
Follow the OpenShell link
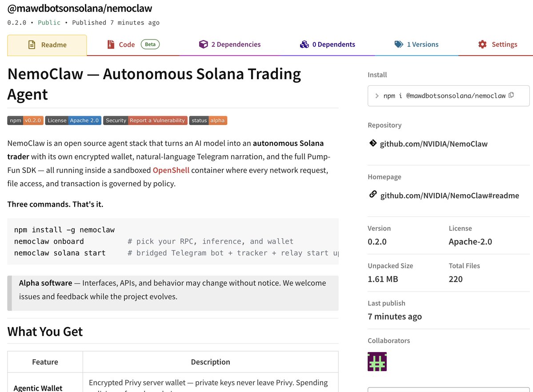tap(171, 170)
